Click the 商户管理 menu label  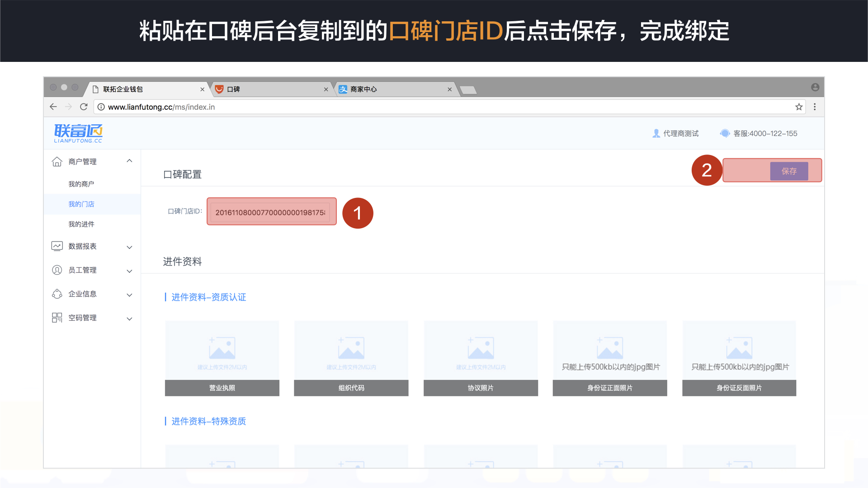pyautogui.click(x=82, y=161)
